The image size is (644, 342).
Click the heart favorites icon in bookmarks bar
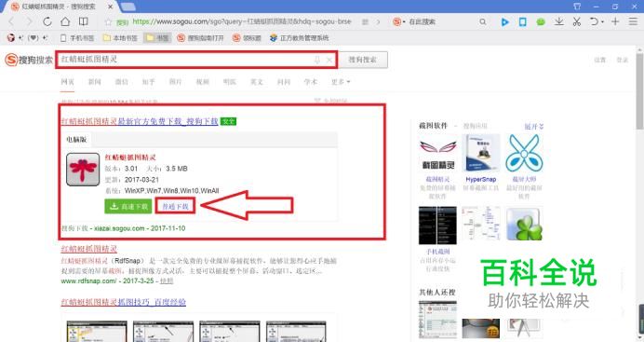(x=34, y=38)
